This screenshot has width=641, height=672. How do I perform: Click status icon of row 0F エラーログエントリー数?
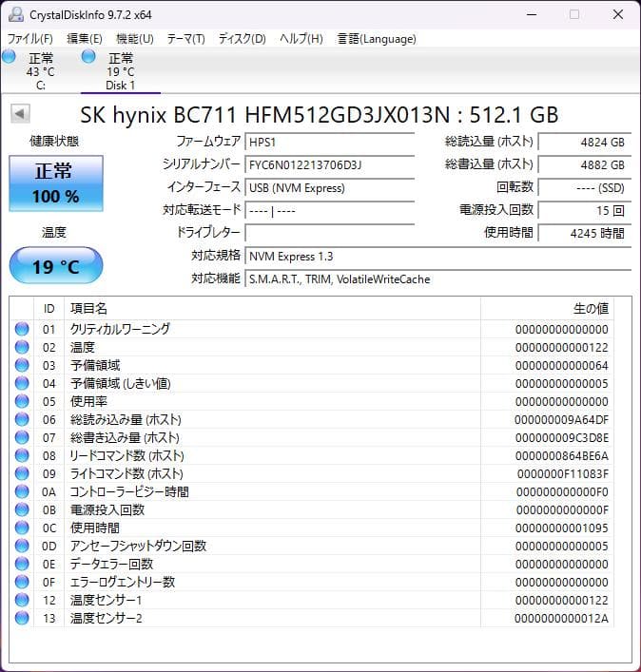22,582
